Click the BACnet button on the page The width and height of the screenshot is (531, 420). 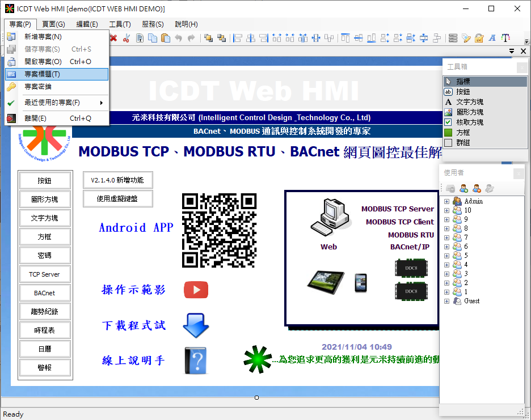45,293
